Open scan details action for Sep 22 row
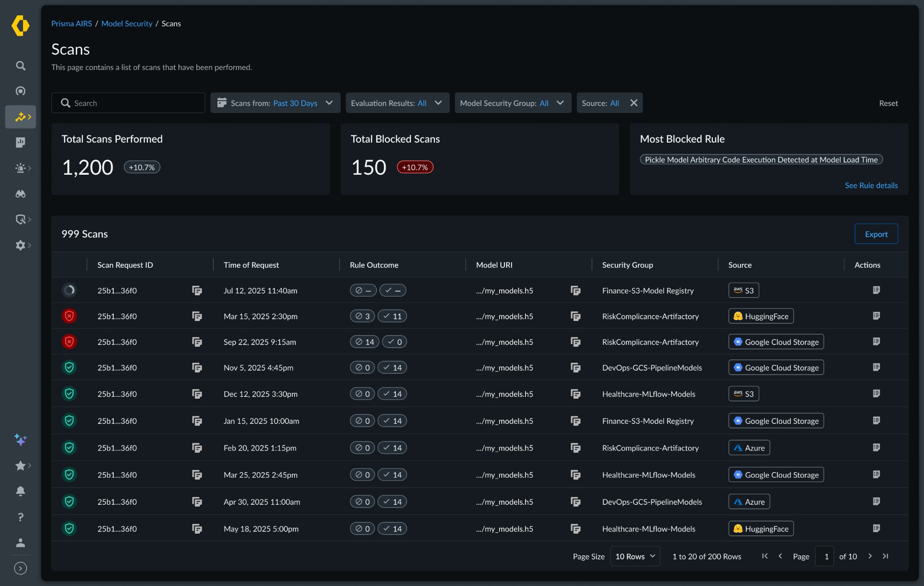The width and height of the screenshot is (924, 586). 876,342
